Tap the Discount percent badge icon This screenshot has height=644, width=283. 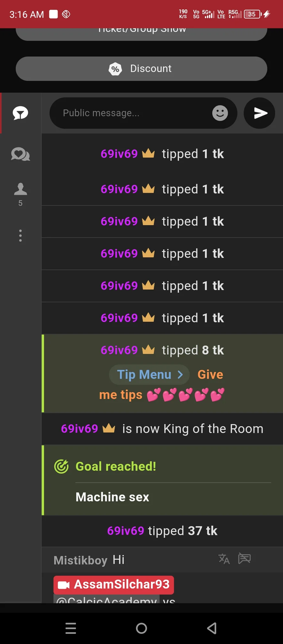[115, 69]
